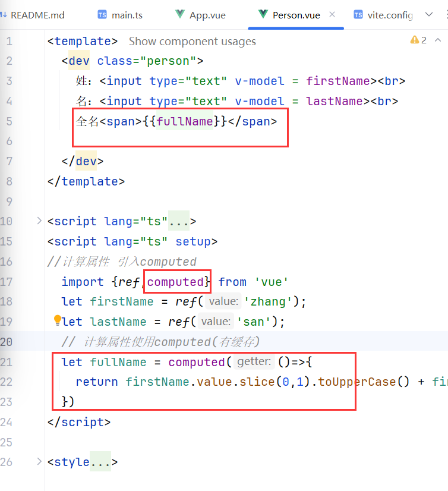This screenshot has width=448, height=491.
Task: Click the opening dev tag on line 2
Action: pos(79,61)
